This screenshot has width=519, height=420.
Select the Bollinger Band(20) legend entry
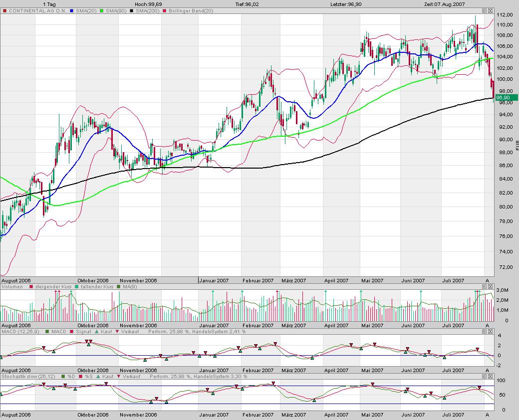click(x=192, y=10)
